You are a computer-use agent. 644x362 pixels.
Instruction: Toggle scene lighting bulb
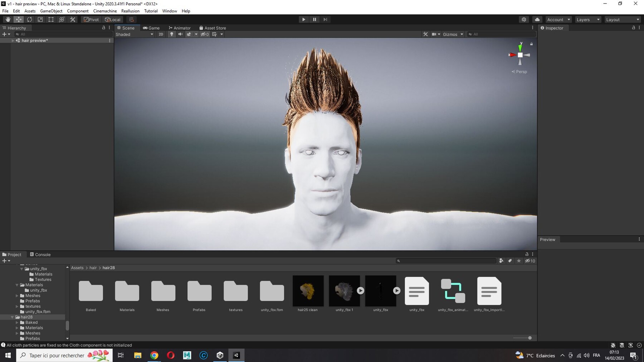(x=172, y=34)
